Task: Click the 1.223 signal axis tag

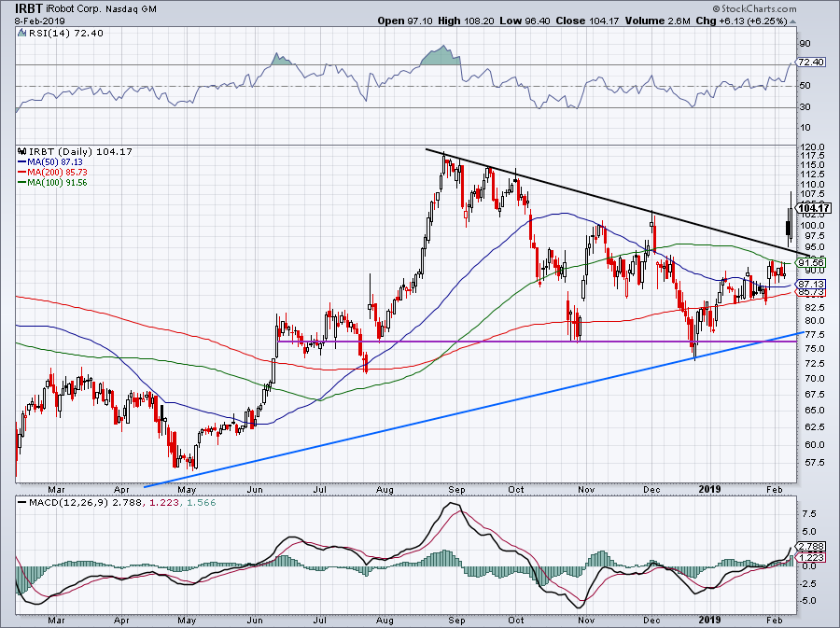Action: click(811, 557)
